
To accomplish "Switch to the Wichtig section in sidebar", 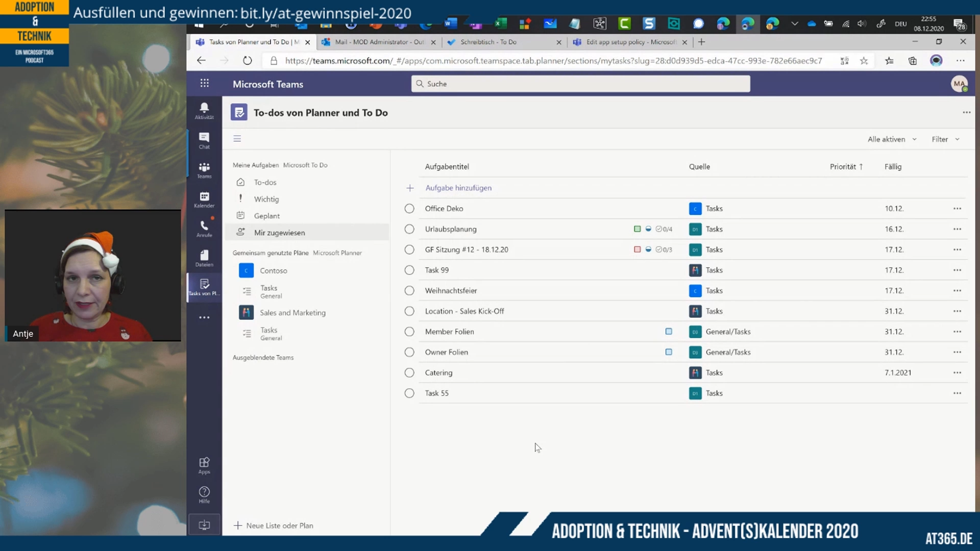I will tap(266, 198).
